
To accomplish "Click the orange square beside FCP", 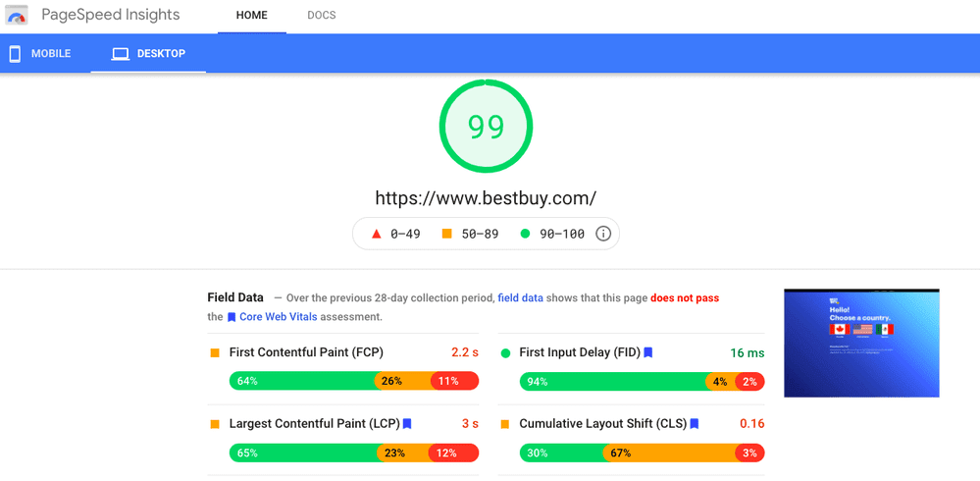I will [215, 352].
